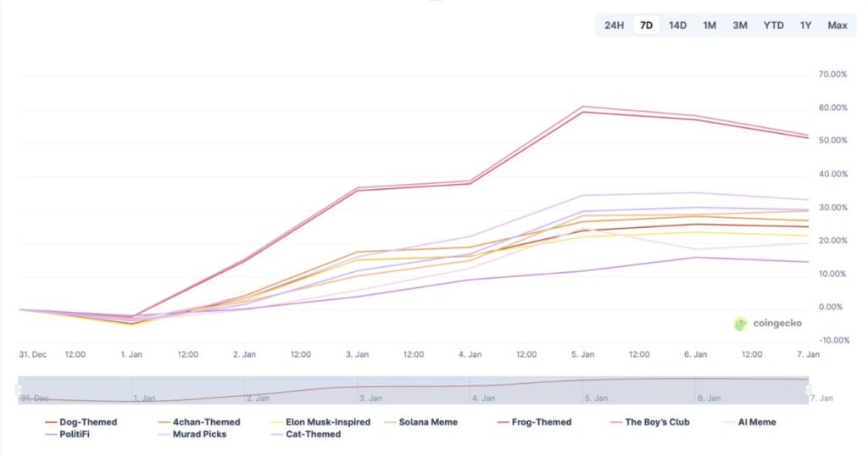The height and width of the screenshot is (456, 868).
Task: Select the 24H time range tab
Action: pyautogui.click(x=614, y=25)
